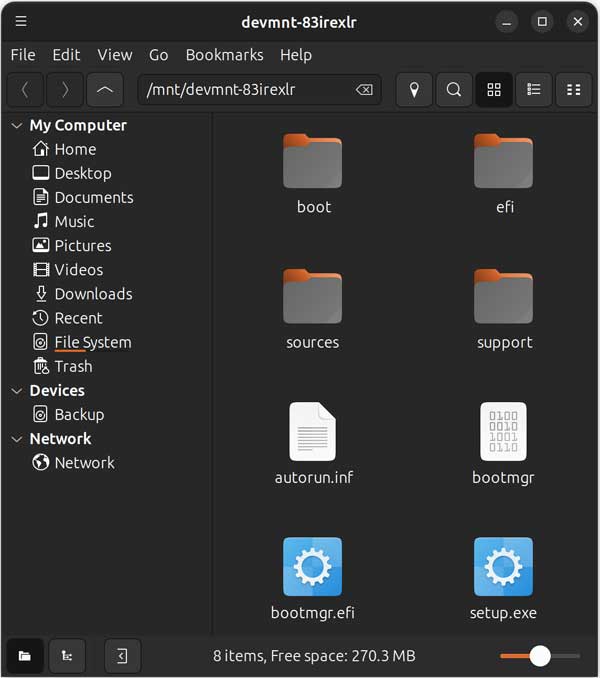Adjust the icon zoom slider
This screenshot has height=678, width=600.
point(540,656)
